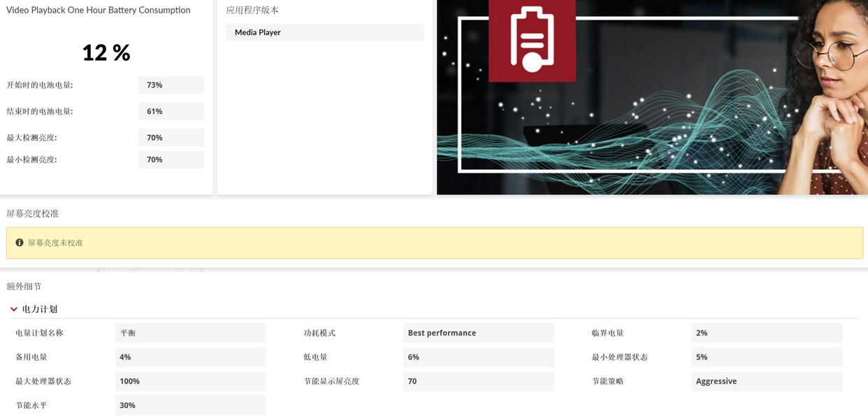Click the 2% critical battery value
Viewport: 868px width, 420px height.
click(767, 333)
